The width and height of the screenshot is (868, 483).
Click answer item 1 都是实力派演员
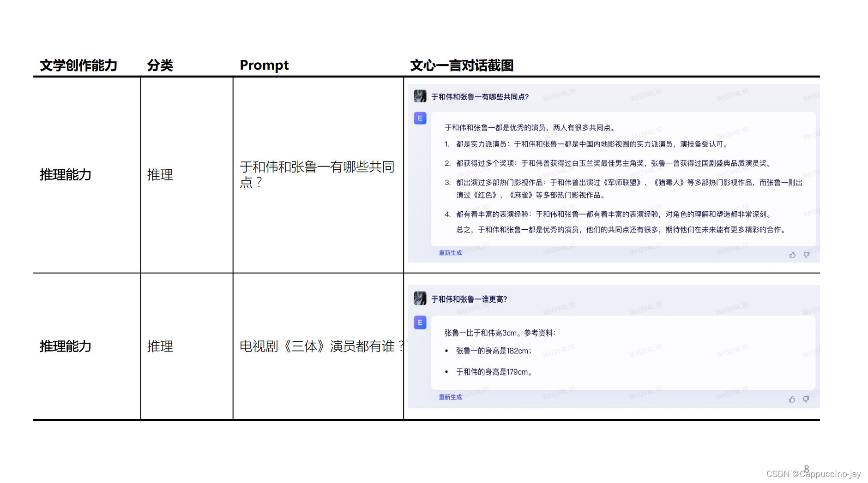click(587, 144)
